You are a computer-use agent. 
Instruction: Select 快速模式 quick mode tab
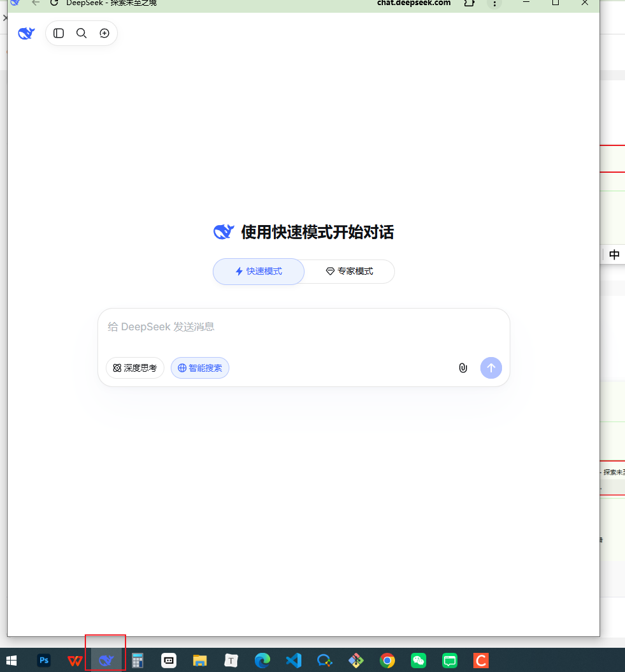tap(259, 271)
